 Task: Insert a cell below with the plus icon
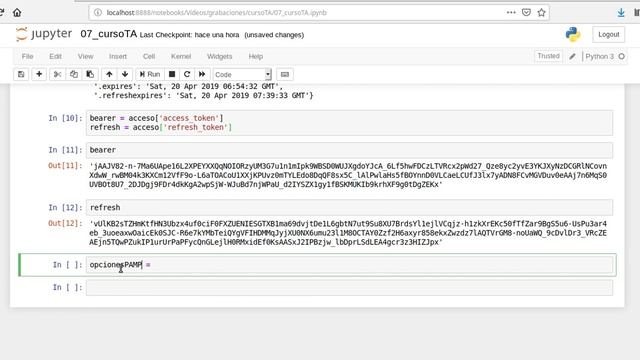(39, 74)
